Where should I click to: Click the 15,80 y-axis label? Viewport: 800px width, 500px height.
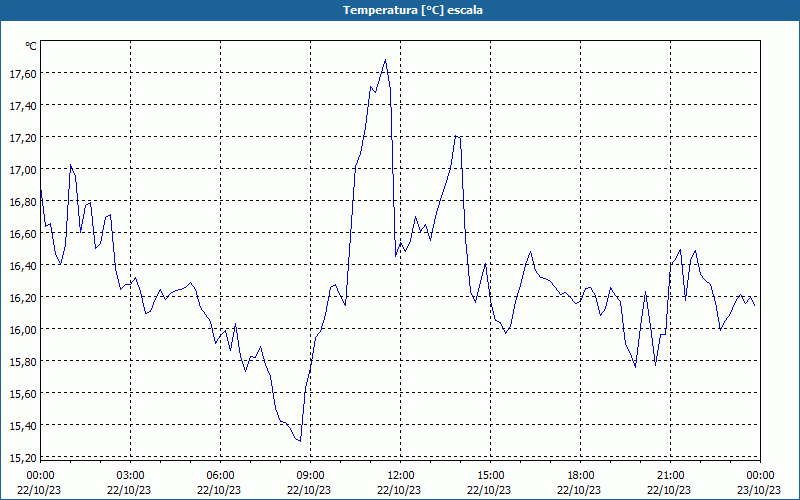pyautogui.click(x=23, y=361)
